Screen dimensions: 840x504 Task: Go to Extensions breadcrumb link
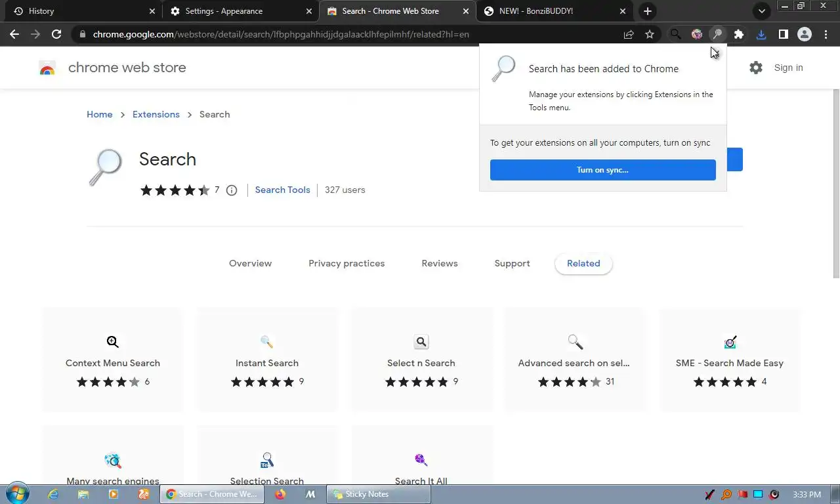pyautogui.click(x=156, y=114)
